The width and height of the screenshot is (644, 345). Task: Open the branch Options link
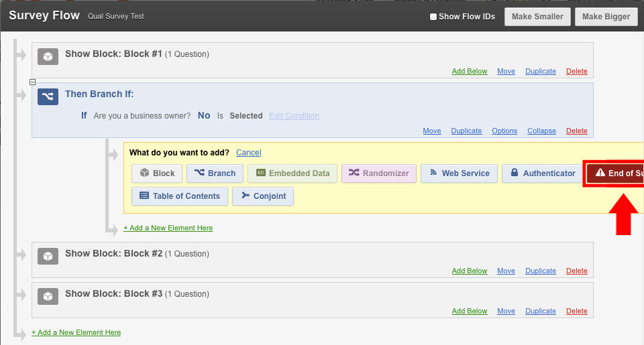[x=504, y=131]
